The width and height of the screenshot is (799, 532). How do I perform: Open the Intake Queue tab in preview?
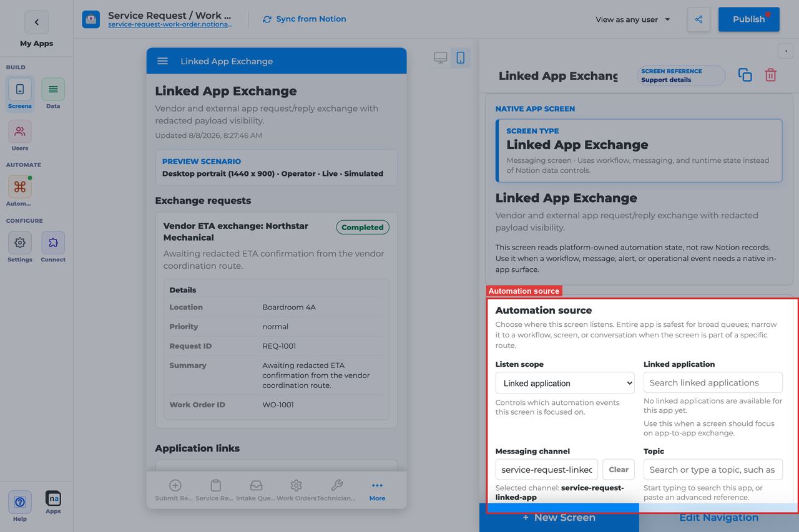256,490
